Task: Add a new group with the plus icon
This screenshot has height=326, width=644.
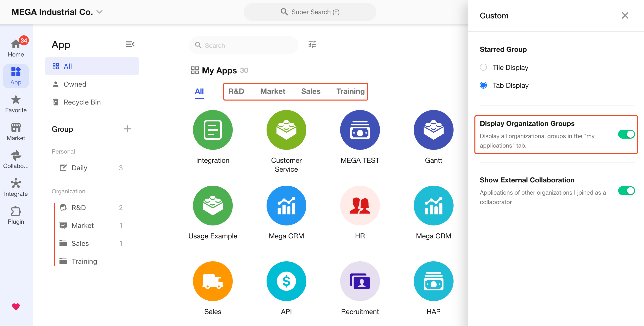Action: pos(128,129)
